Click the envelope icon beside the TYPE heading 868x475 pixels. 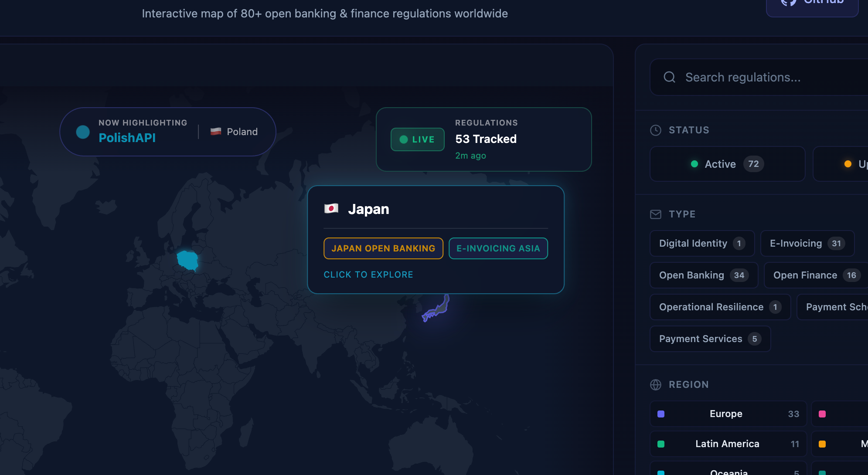pyautogui.click(x=656, y=214)
